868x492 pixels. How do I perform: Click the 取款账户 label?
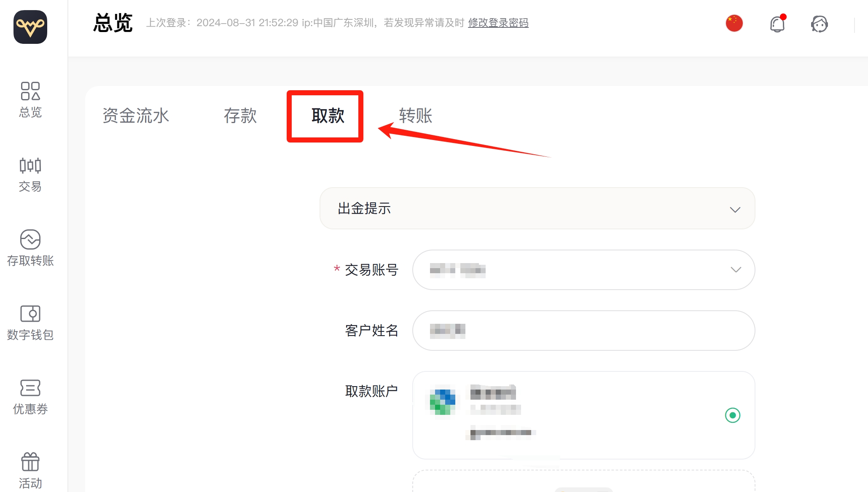[x=372, y=391]
